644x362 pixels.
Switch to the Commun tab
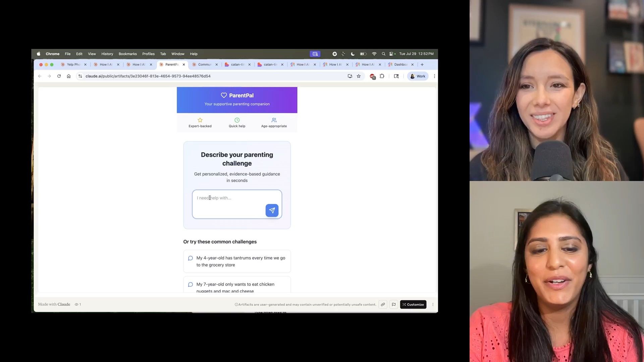[205, 64]
